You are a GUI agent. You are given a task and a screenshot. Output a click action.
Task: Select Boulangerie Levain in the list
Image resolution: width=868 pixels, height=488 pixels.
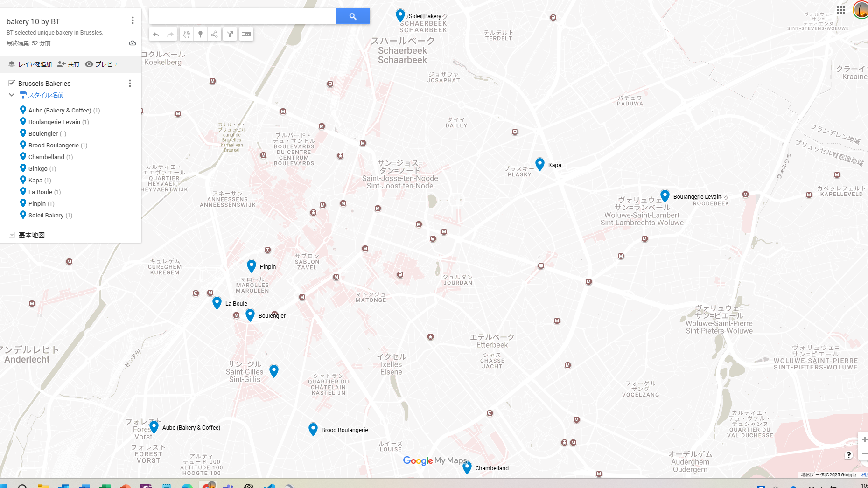point(54,122)
